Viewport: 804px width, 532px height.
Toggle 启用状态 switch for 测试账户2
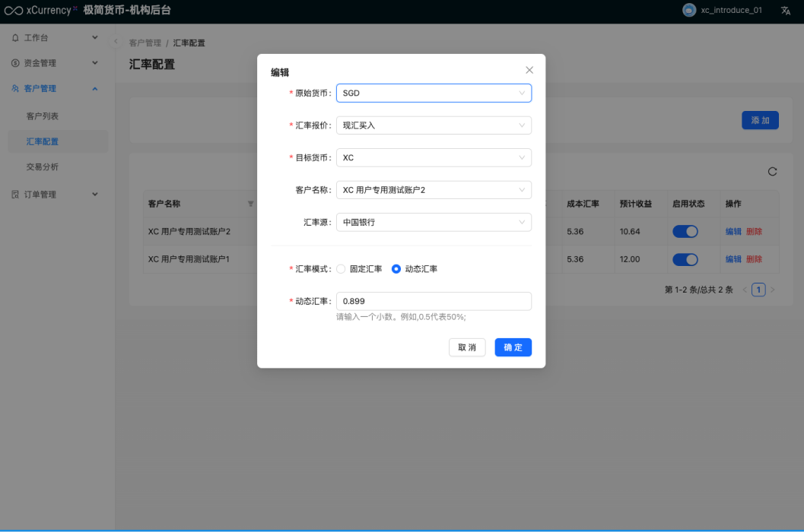[x=685, y=232]
